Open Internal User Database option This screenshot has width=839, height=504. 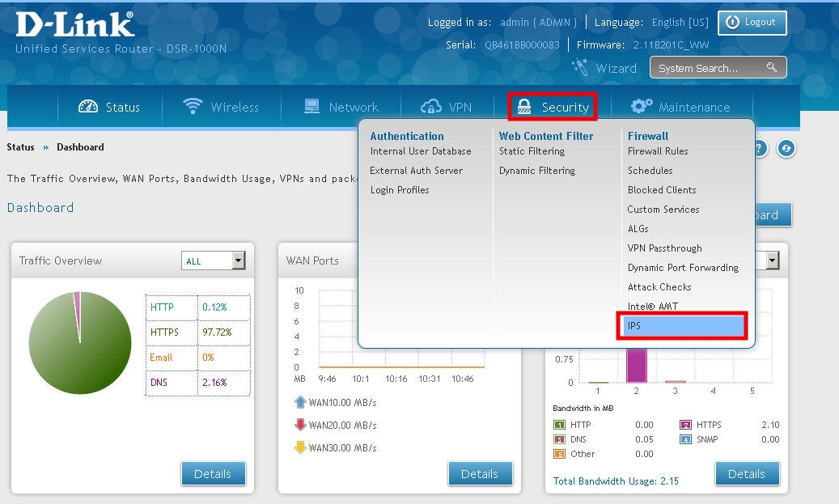pos(421,151)
